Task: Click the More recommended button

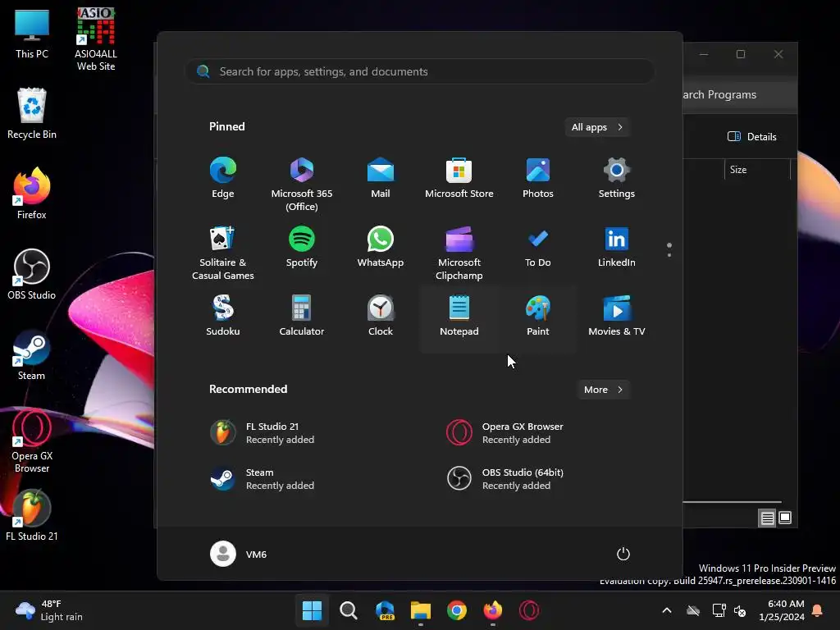Action: (603, 390)
